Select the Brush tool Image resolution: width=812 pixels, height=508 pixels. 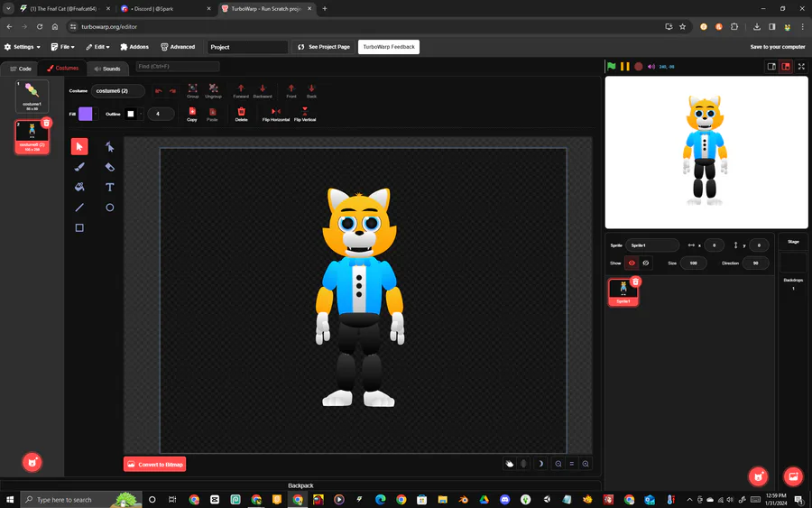point(79,167)
